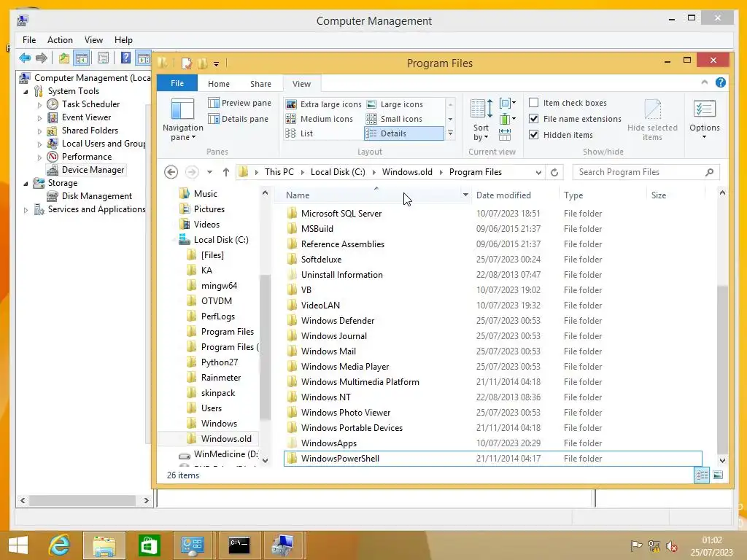
Task: Click Windows.old in address breadcrumb
Action: point(407,172)
